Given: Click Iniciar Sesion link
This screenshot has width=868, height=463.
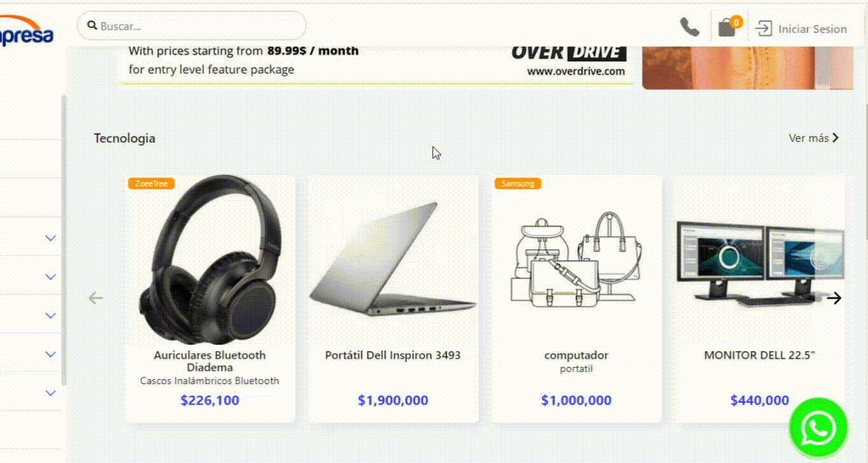Looking at the screenshot, I should click(x=813, y=29).
